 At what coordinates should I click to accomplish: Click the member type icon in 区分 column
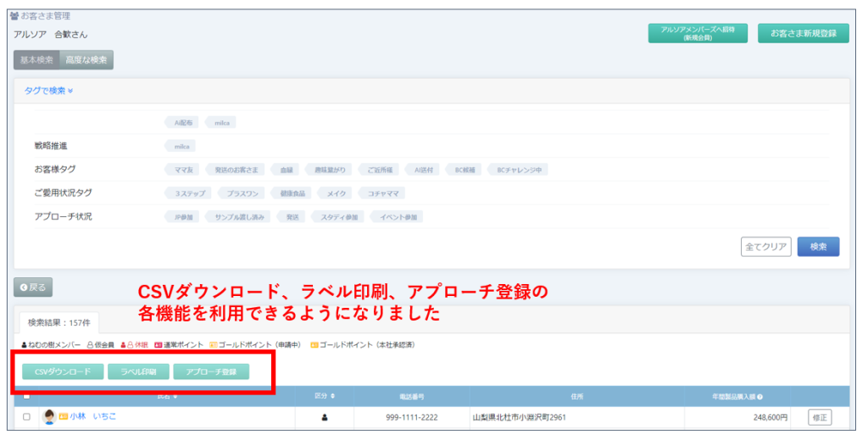325,417
